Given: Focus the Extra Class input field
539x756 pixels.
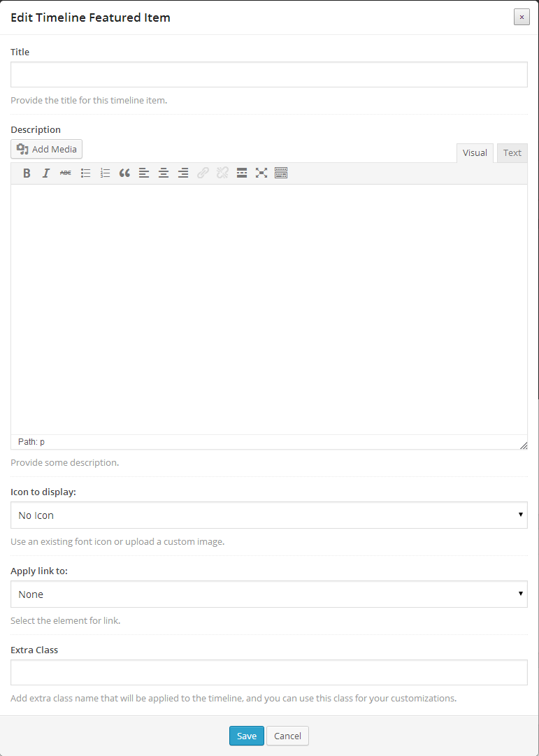Looking at the screenshot, I should point(268,673).
